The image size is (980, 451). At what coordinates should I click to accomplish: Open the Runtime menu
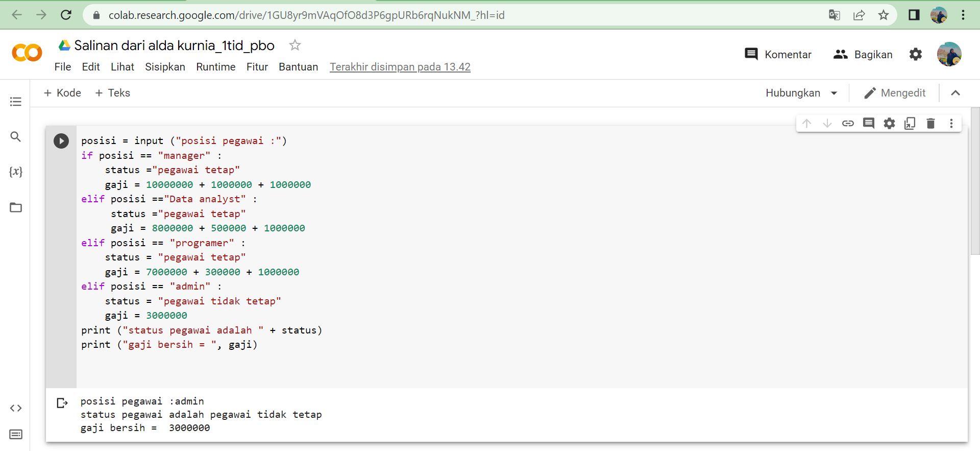[215, 67]
